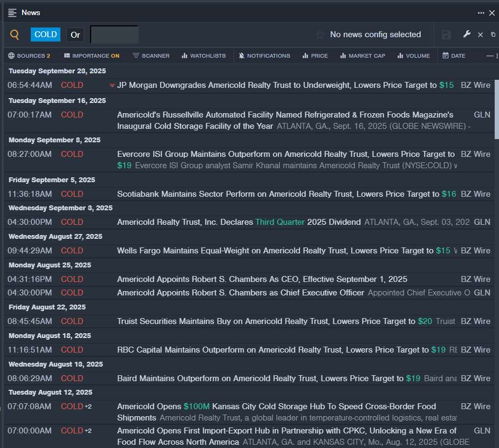The height and width of the screenshot is (448, 499).
Task: Click the News panel list icon
Action: point(12,13)
